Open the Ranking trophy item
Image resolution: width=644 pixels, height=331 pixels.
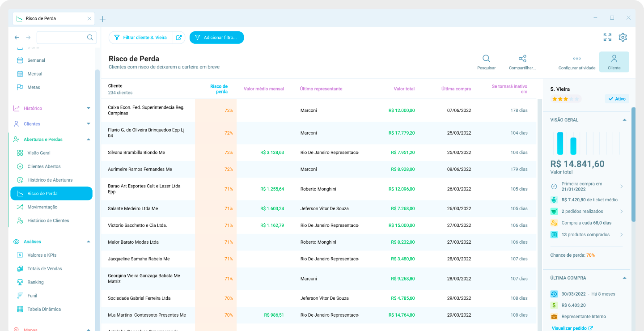(30, 282)
